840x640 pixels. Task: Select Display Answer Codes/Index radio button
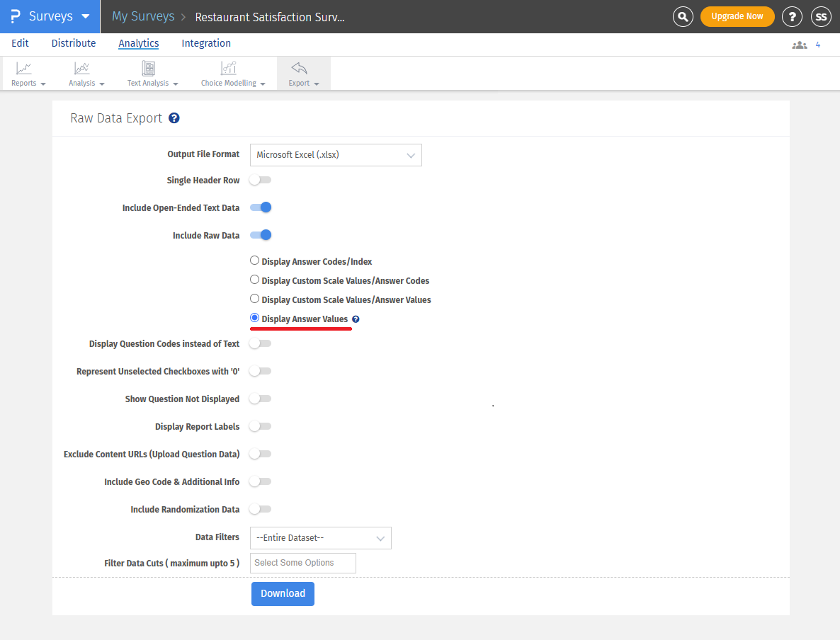255,261
